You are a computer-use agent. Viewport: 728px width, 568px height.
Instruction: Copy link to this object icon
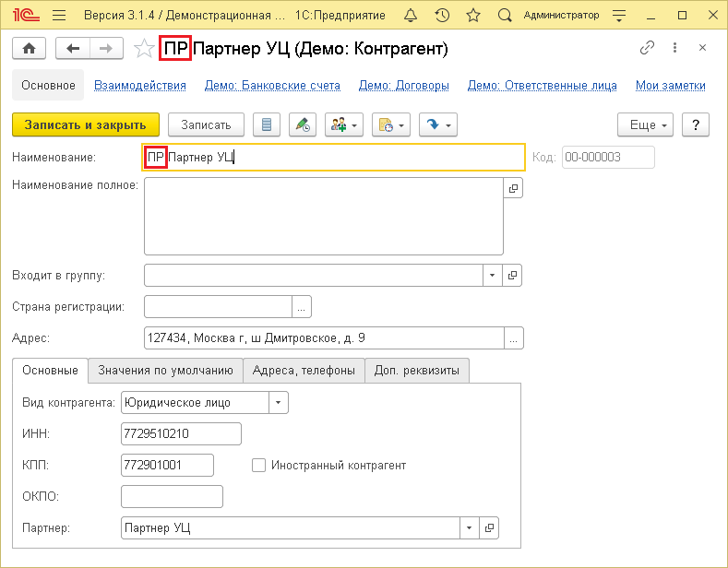(647, 47)
